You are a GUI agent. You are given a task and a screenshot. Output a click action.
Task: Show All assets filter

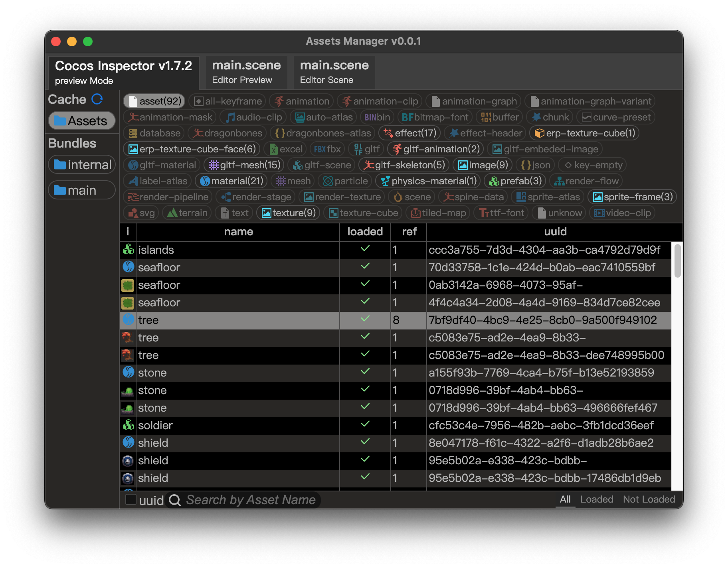(565, 499)
